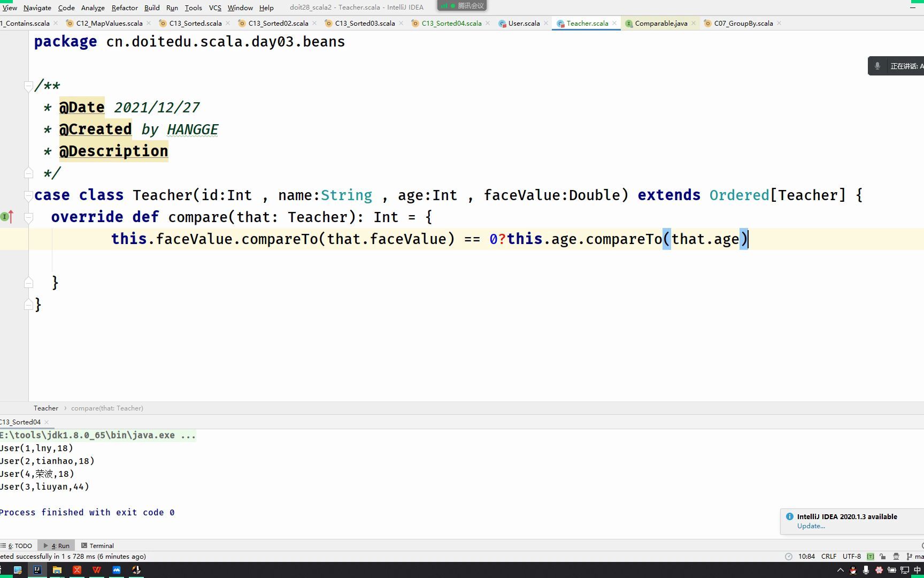
Task: Switch to the C12_MapValues.scala tab
Action: pos(109,24)
